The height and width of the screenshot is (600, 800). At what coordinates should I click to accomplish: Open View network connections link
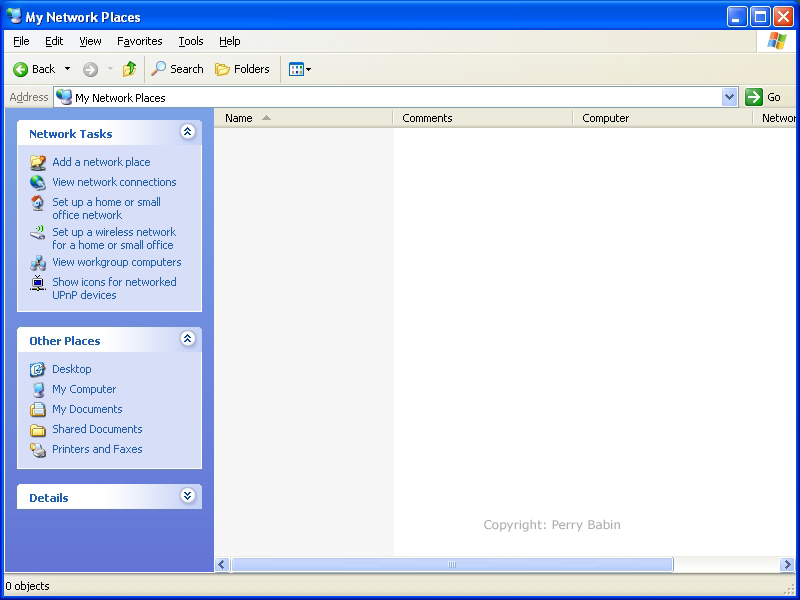pyautogui.click(x=114, y=182)
